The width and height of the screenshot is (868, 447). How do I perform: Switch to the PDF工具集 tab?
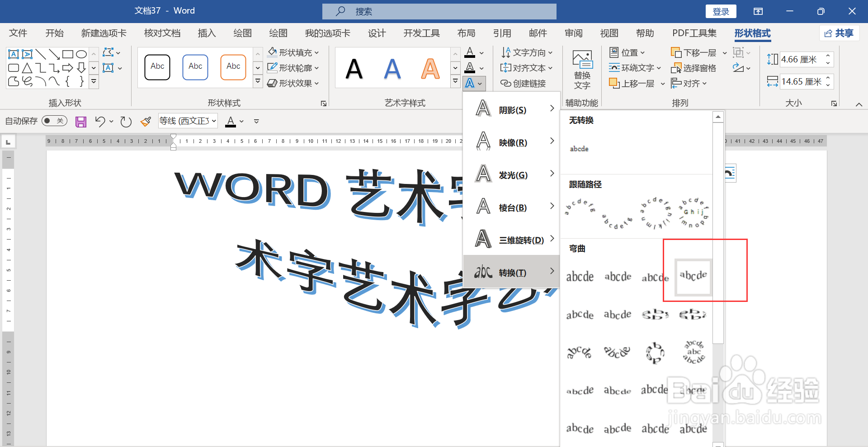[694, 33]
